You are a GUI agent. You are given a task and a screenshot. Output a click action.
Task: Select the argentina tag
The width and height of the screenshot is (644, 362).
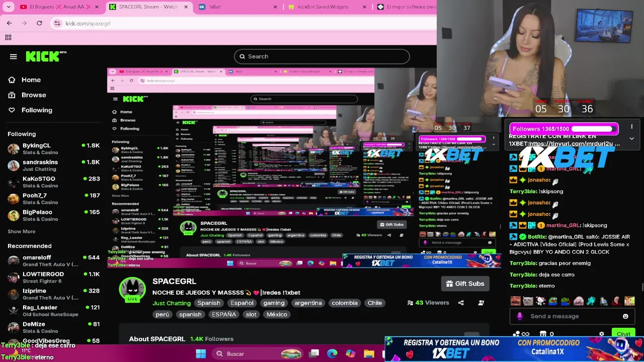(308, 303)
